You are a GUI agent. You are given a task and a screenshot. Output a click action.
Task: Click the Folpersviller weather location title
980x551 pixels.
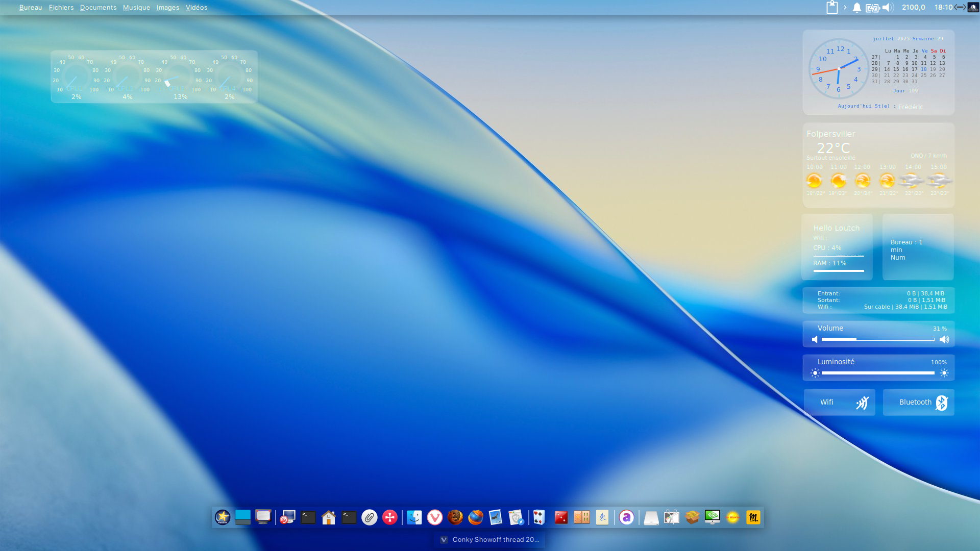[x=831, y=134]
